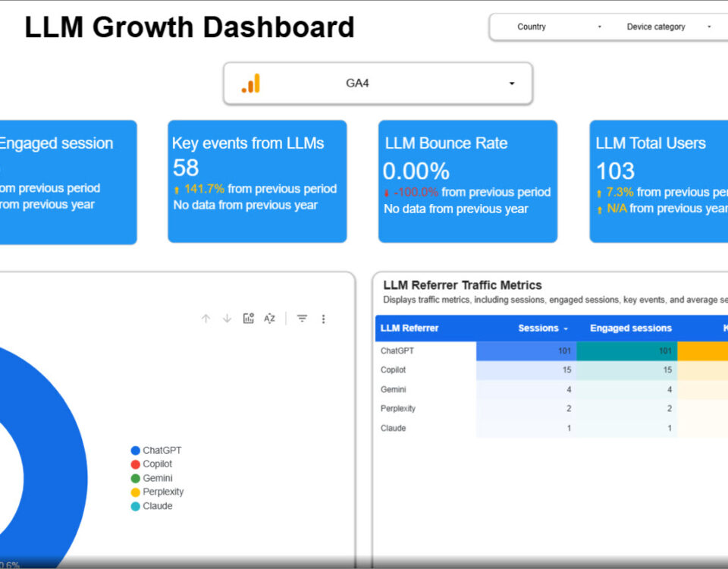
Task: Click the A-Z sort icon
Action: coord(270,319)
